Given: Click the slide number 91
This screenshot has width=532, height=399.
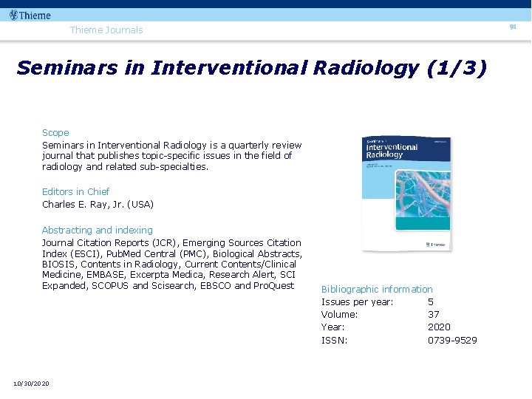Looking at the screenshot, I should pyautogui.click(x=513, y=27).
